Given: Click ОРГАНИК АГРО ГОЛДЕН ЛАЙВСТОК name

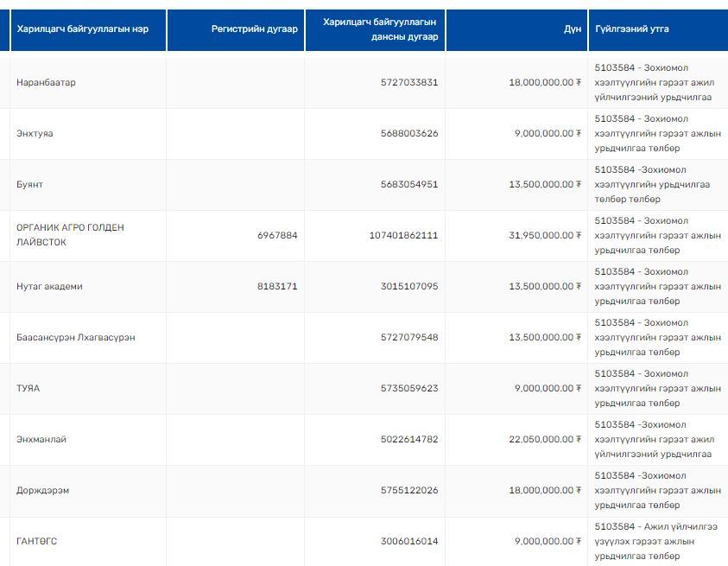Looking at the screenshot, I should pyautogui.click(x=70, y=235).
